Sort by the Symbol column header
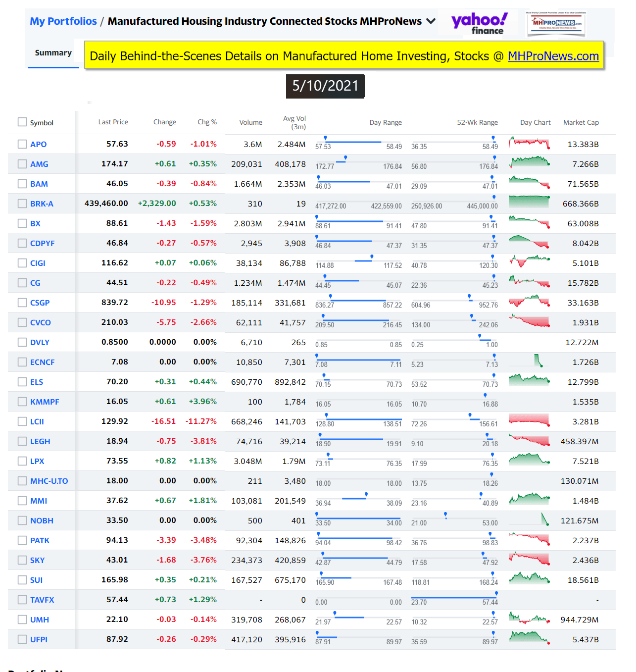The image size is (636, 672). (42, 123)
